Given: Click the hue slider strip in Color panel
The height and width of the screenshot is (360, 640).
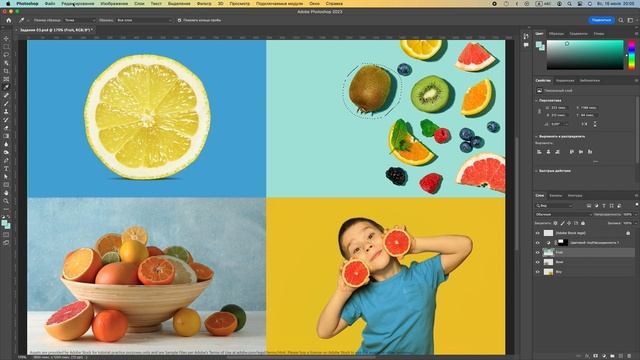Looking at the screenshot, I should click(632, 55).
